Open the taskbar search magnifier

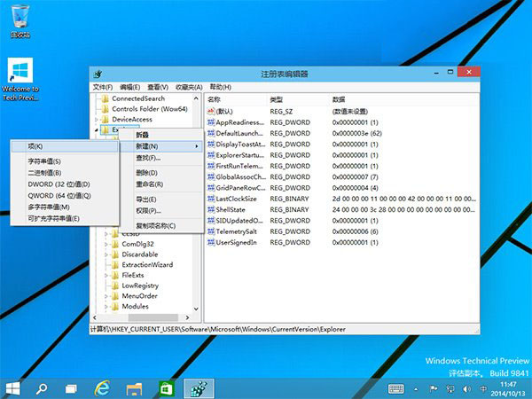click(42, 387)
